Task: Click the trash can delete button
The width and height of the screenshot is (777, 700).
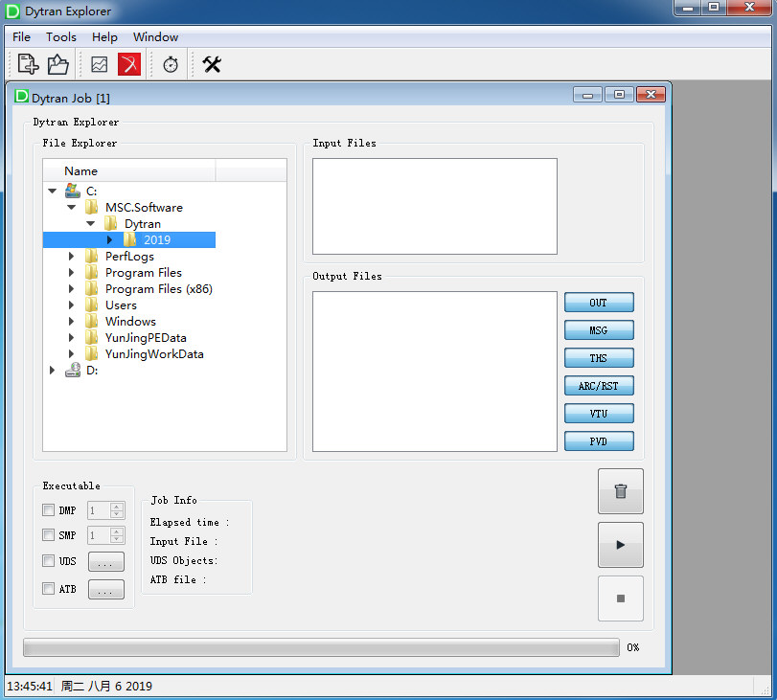Action: pyautogui.click(x=620, y=491)
